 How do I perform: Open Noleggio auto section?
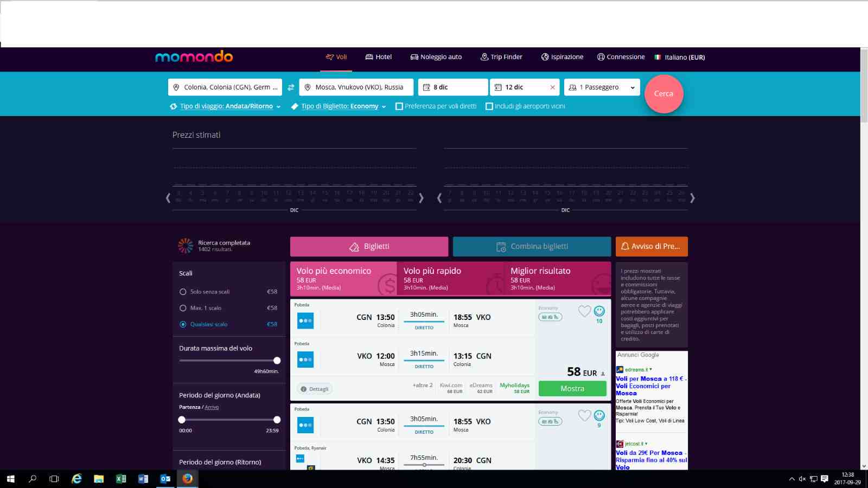(x=436, y=57)
